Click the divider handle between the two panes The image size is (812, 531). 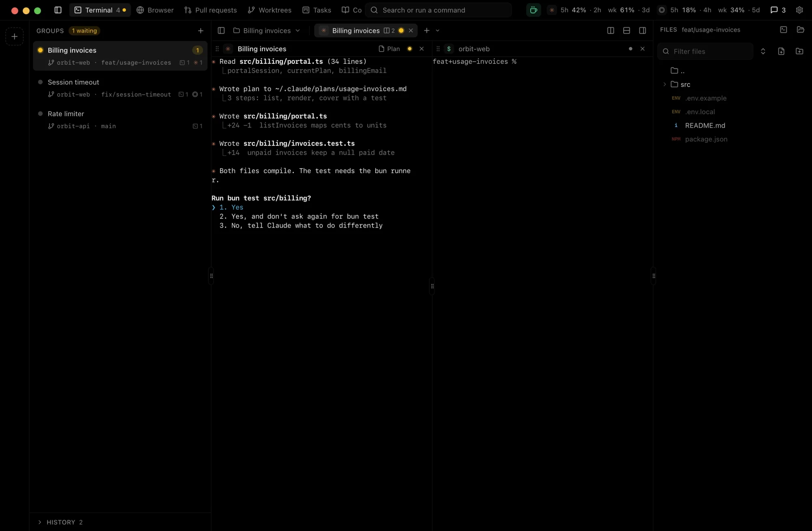coord(432,286)
